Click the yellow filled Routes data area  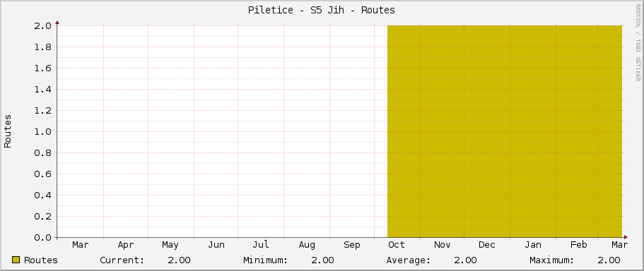coord(505,131)
